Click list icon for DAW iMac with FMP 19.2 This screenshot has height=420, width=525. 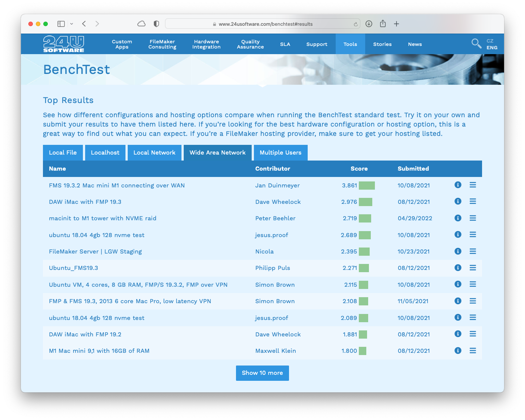[473, 334]
